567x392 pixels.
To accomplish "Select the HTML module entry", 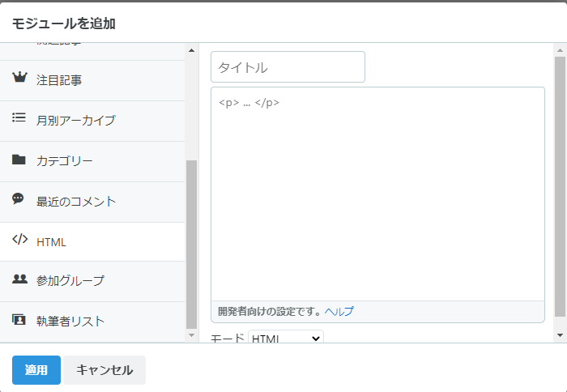I will click(x=92, y=242).
